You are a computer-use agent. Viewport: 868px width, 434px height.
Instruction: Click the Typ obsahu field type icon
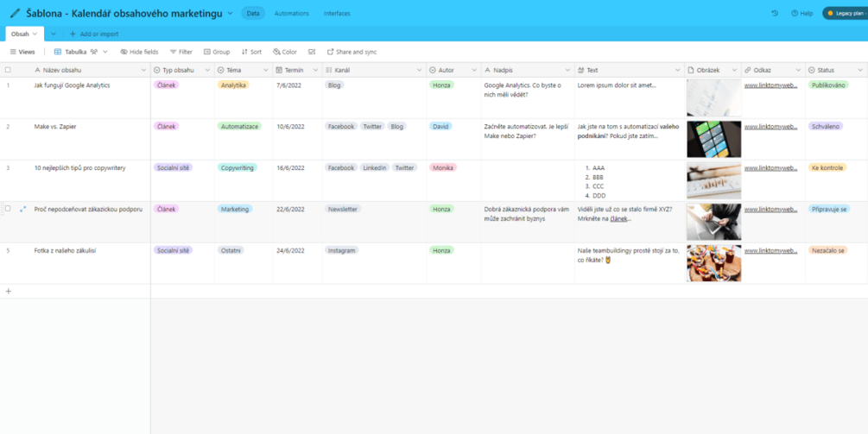pos(156,70)
